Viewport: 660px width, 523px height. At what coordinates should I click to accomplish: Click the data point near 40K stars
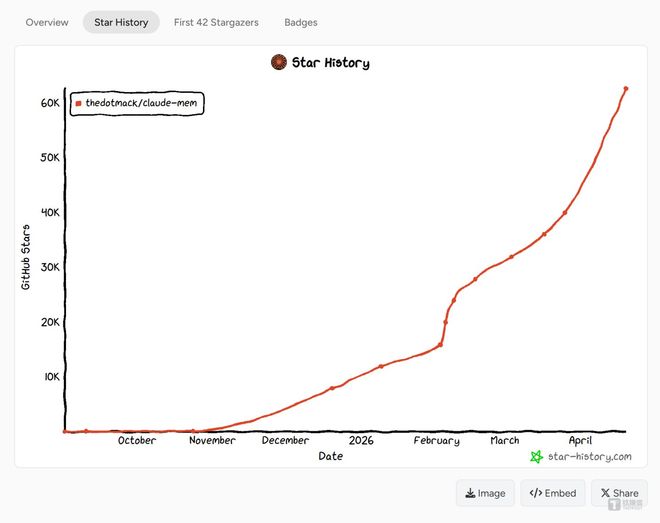(565, 213)
